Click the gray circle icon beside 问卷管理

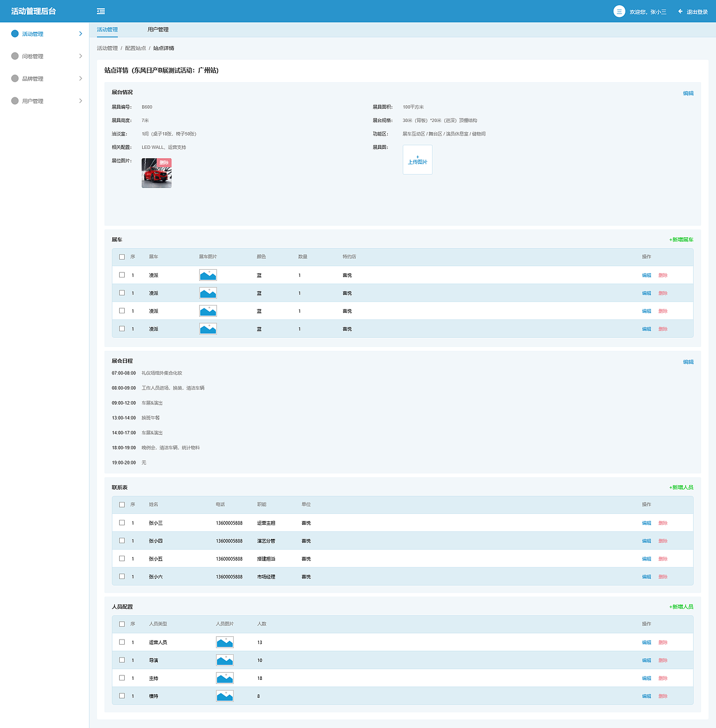15,56
